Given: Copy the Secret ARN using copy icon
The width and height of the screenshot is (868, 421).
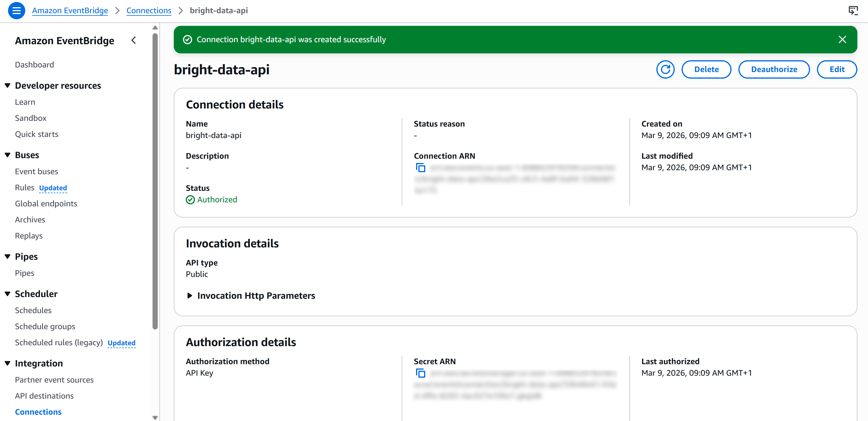Looking at the screenshot, I should point(420,373).
